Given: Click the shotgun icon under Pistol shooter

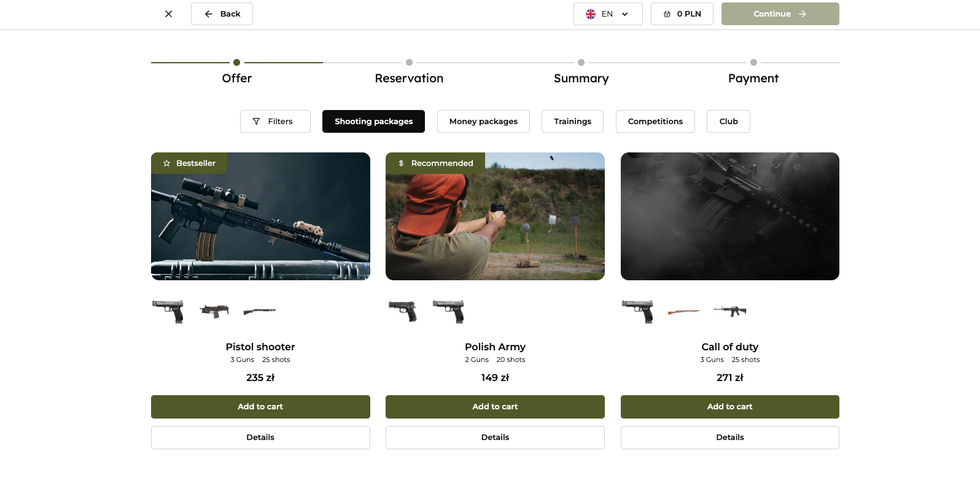Looking at the screenshot, I should point(259,311).
